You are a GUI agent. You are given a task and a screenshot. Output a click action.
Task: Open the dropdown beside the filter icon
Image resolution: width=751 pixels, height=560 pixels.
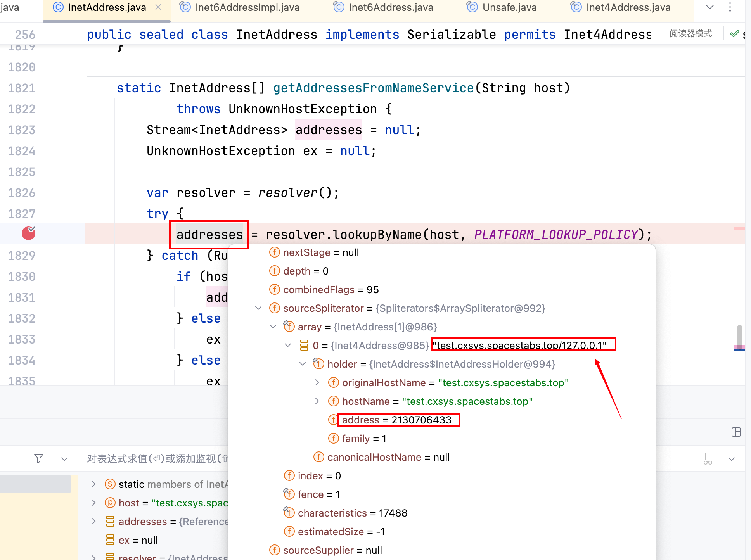pos(64,459)
